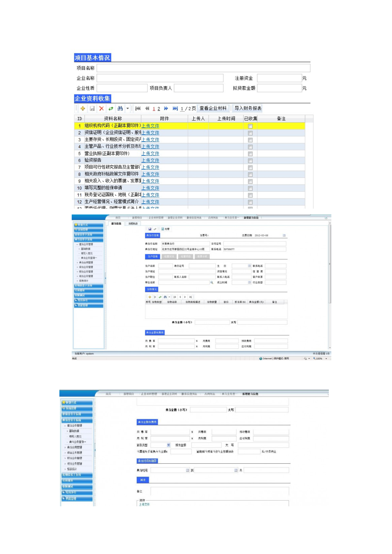Click the X delete icon in 当物情况 toolbar
Screen dimensions: 392x554
click(155, 297)
